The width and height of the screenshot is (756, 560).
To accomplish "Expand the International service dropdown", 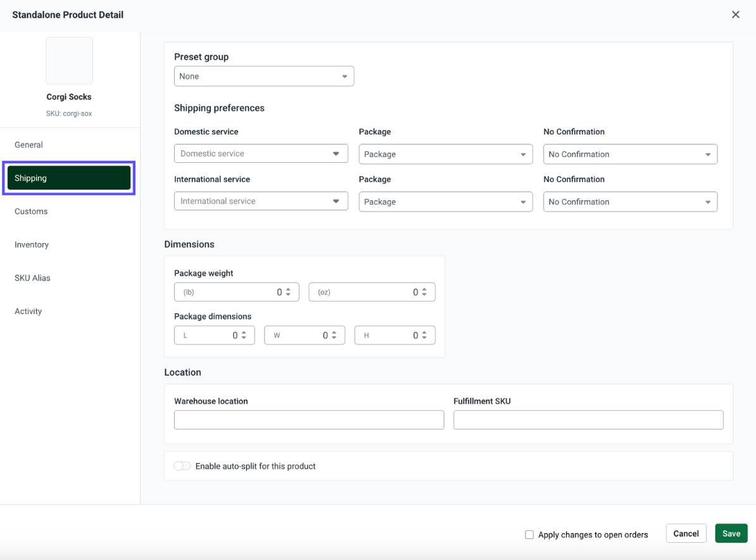I will coord(261,201).
